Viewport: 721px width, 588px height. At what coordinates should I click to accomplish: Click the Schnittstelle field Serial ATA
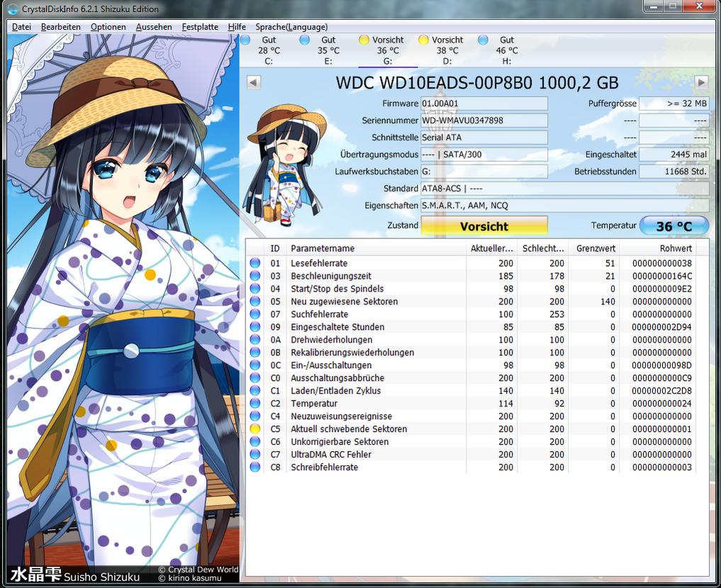coord(484,138)
